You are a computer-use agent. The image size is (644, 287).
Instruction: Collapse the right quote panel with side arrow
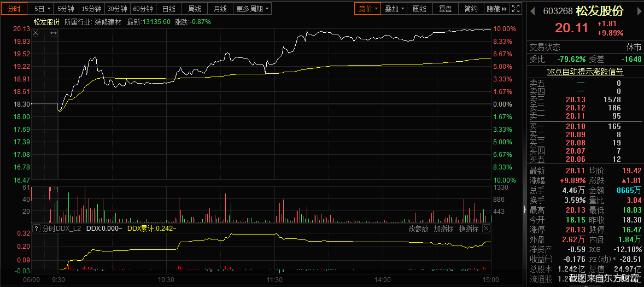coord(525,210)
